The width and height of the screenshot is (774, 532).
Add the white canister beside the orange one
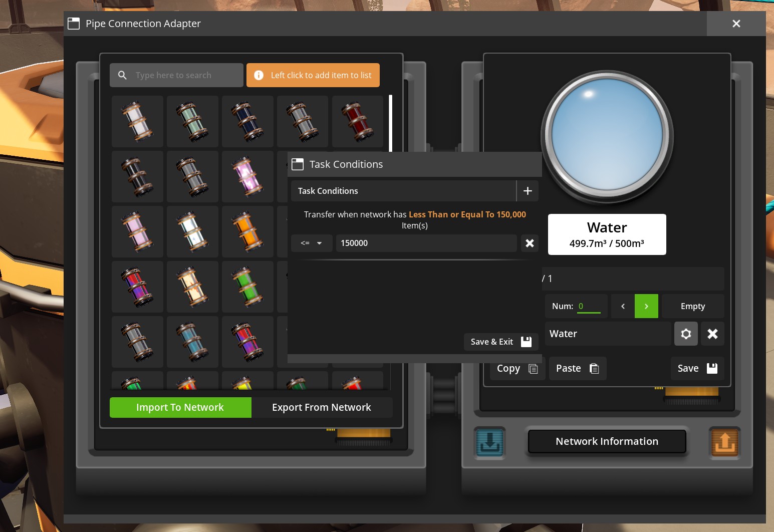click(x=192, y=231)
